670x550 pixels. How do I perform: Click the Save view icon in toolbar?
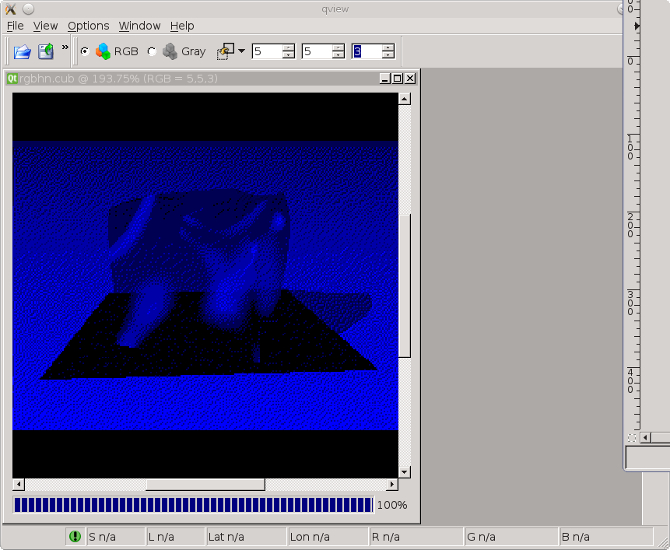[x=46, y=51]
